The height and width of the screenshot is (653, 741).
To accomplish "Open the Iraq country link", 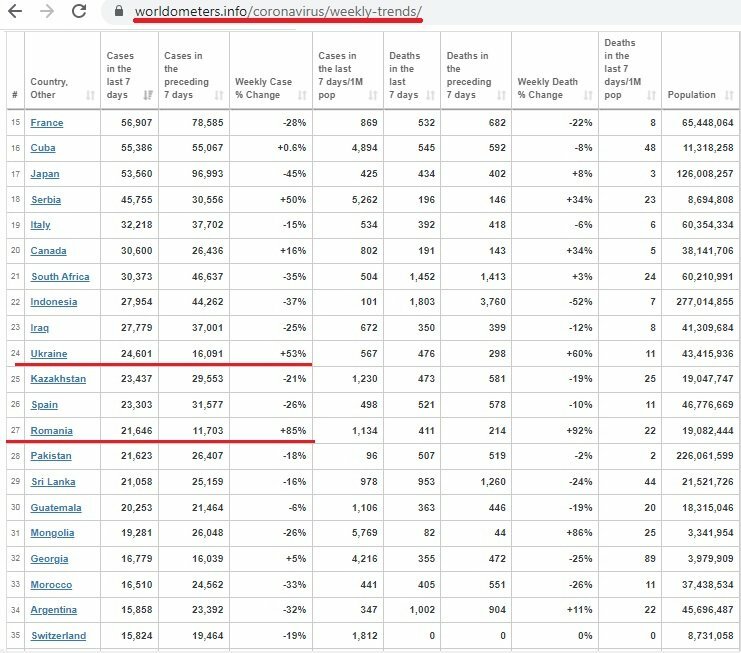I will click(x=39, y=328).
